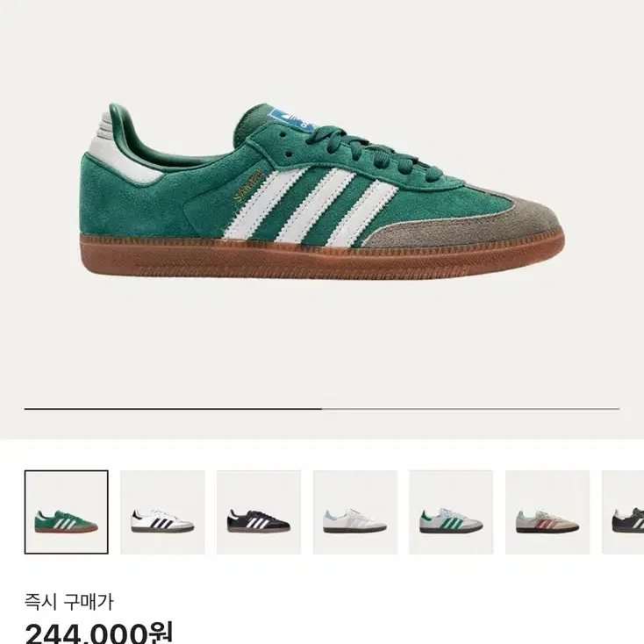Click the brown gum sole of the shoe
This screenshot has height=644, width=644.
click(x=320, y=255)
